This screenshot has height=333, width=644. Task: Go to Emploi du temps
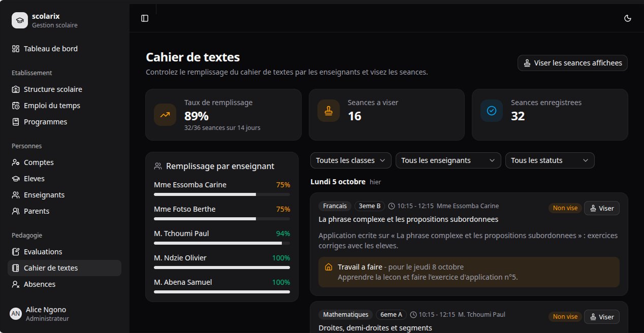[x=65, y=106]
